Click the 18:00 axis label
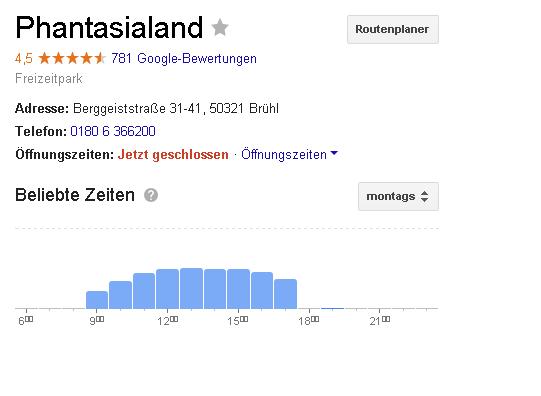This screenshot has width=541, height=396. click(308, 321)
